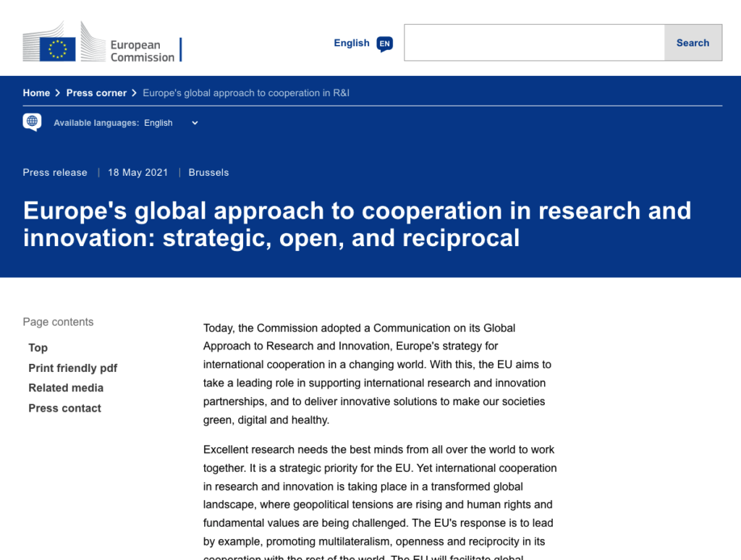This screenshot has width=741, height=560.
Task: Open the Print friendly pdf link
Action: click(x=72, y=368)
